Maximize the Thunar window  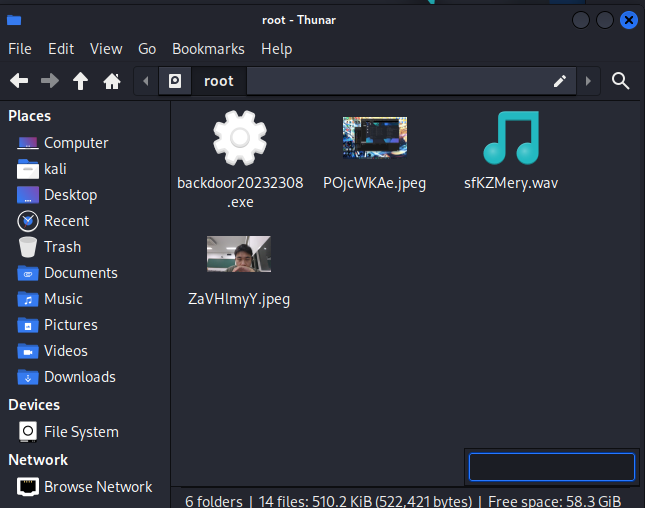[605, 20]
